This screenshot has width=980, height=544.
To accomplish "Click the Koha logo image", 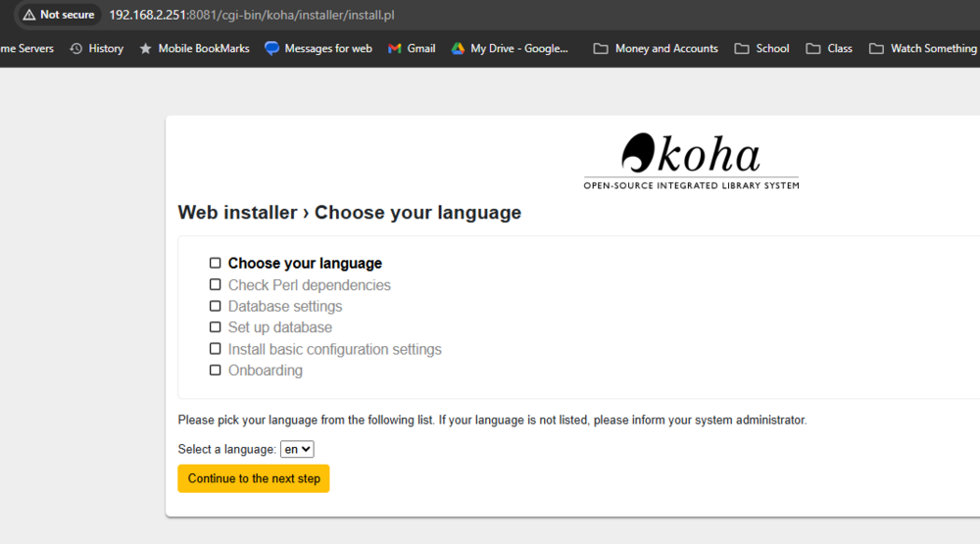I will [x=691, y=161].
